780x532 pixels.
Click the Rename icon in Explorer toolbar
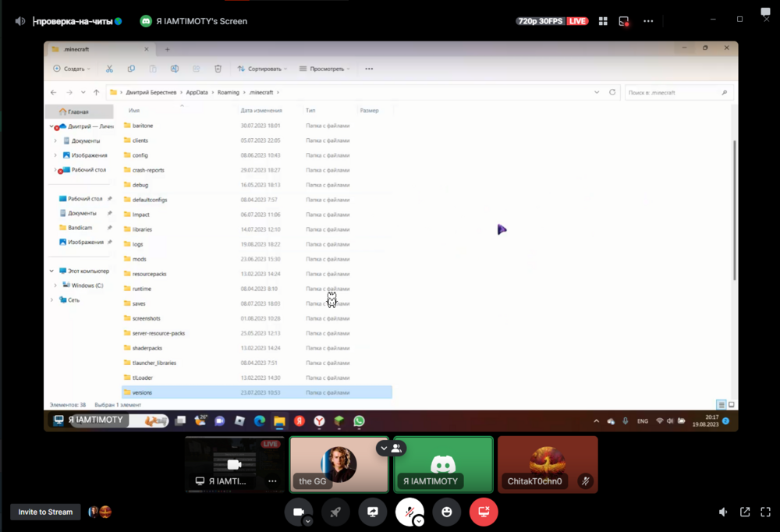(x=175, y=69)
